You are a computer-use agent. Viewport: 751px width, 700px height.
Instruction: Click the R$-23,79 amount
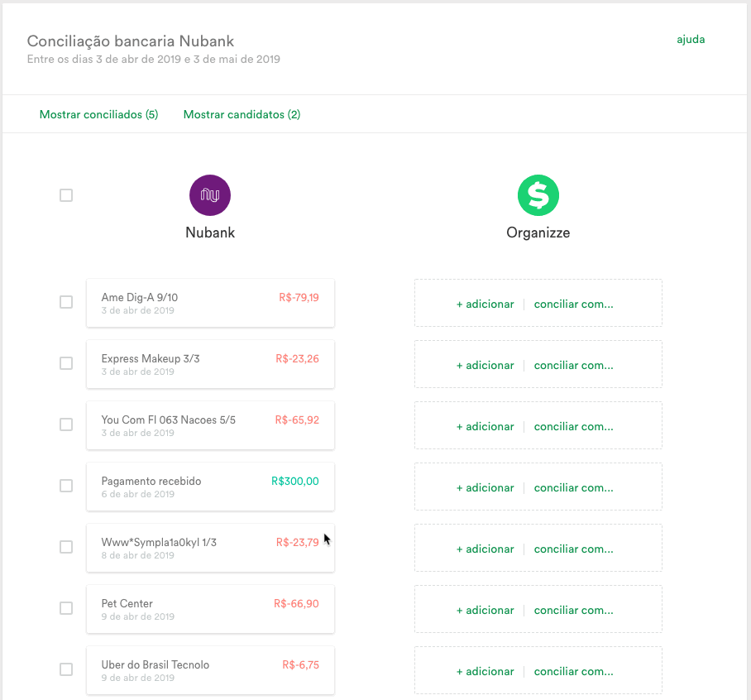pos(298,542)
